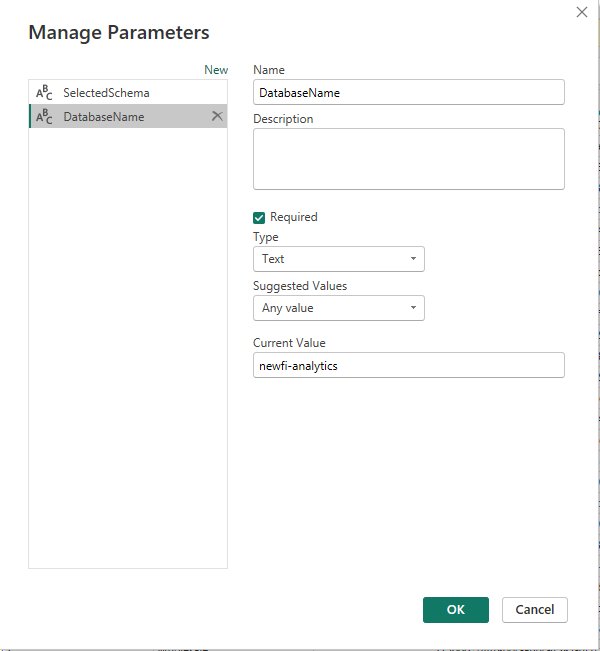Click the Suggested Values label
This screenshot has height=651, width=600.
pos(300,286)
